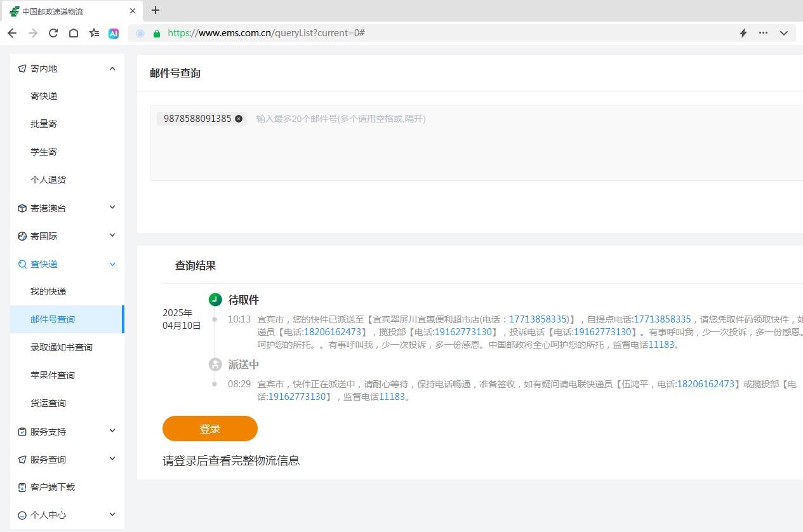The width and height of the screenshot is (803, 532).
Task: Open 客户端下载 in the sidebar
Action: pyautogui.click(x=53, y=487)
